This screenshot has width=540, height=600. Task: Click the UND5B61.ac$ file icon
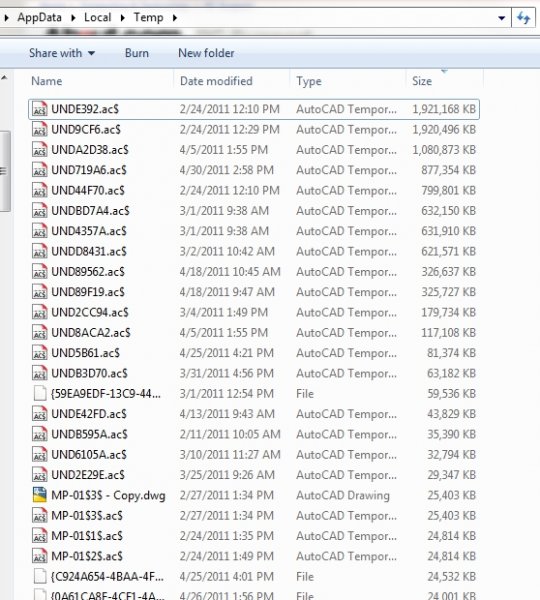coord(39,353)
